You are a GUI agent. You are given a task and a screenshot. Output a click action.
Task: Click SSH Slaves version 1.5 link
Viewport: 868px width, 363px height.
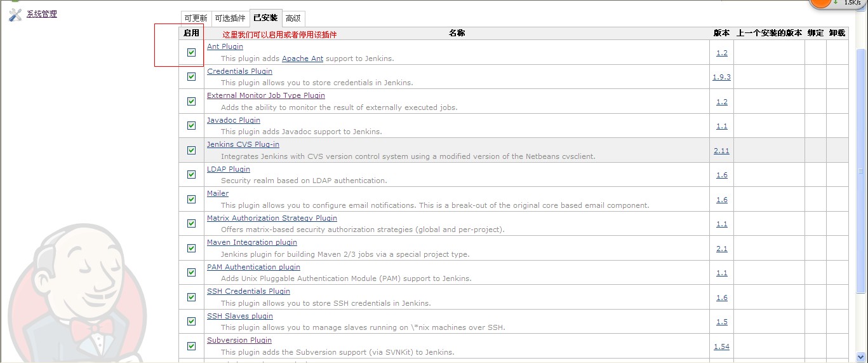pyautogui.click(x=722, y=322)
